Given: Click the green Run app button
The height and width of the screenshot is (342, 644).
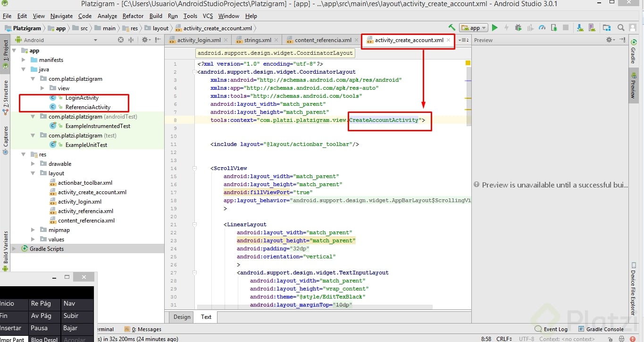Looking at the screenshot, I should click(x=494, y=28).
